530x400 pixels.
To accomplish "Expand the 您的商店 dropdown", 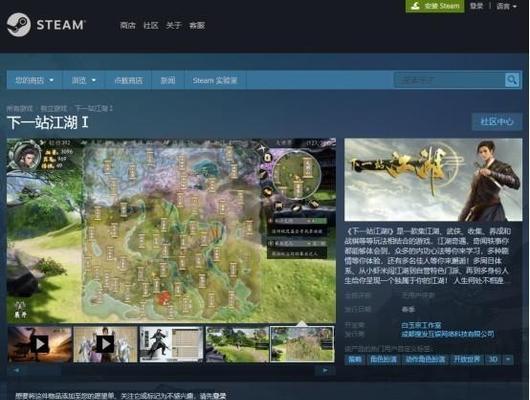I will click(x=34, y=80).
